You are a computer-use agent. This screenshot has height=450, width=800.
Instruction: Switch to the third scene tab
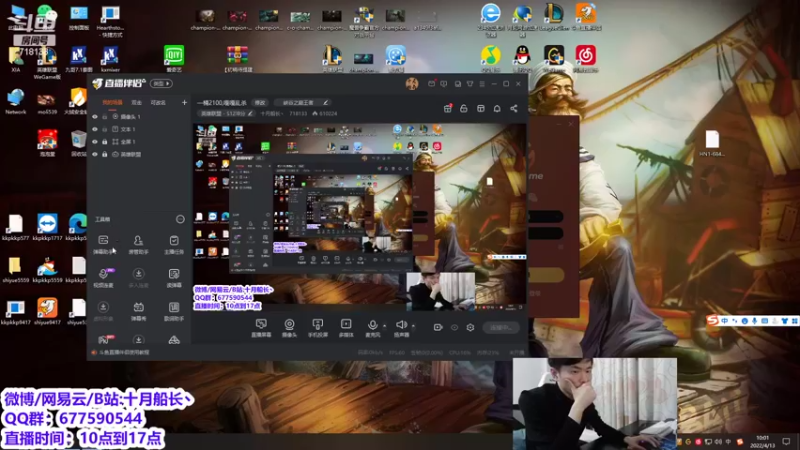tap(158, 103)
